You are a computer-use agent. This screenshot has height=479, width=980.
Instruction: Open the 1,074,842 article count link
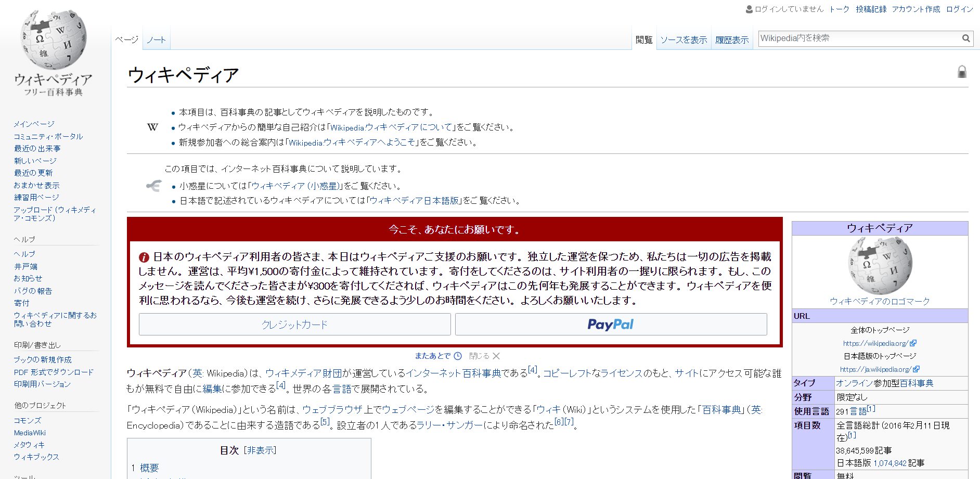(890, 463)
